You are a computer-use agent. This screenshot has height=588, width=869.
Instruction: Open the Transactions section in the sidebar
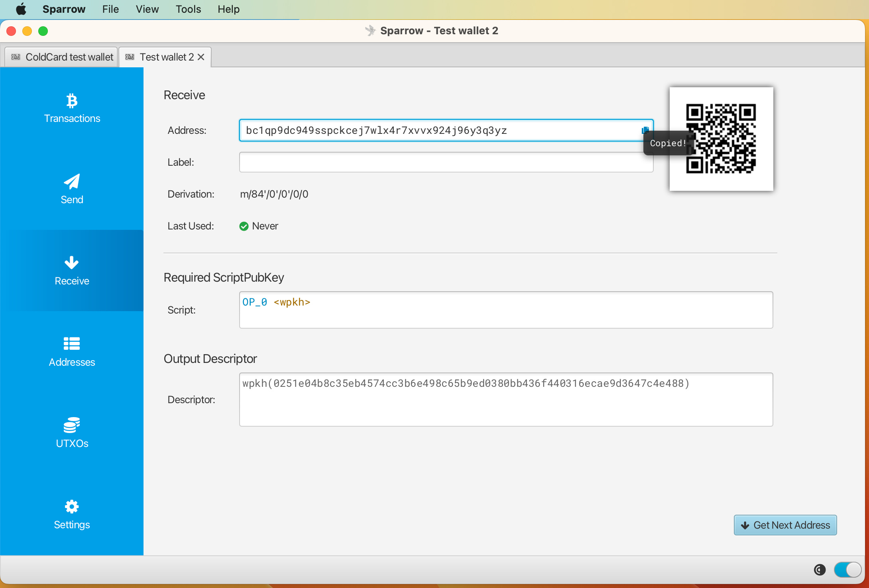click(72, 108)
